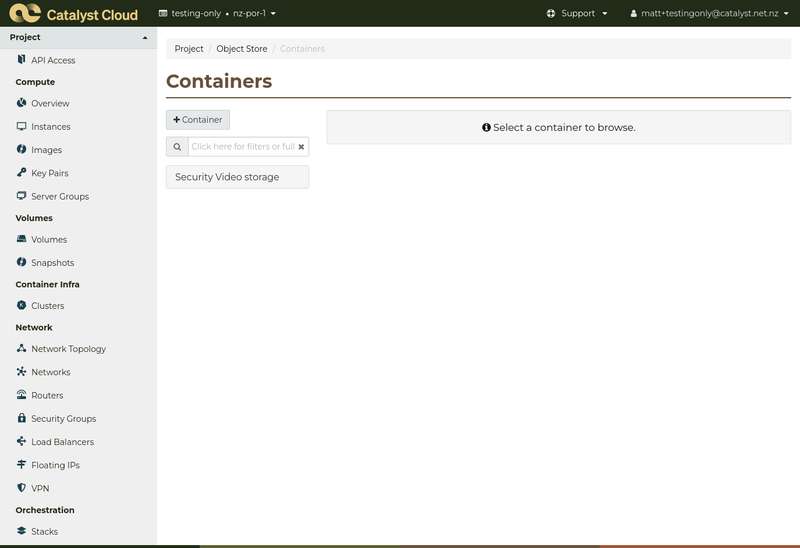Click the Key Pairs key icon
The height and width of the screenshot is (548, 800).
[x=21, y=172]
